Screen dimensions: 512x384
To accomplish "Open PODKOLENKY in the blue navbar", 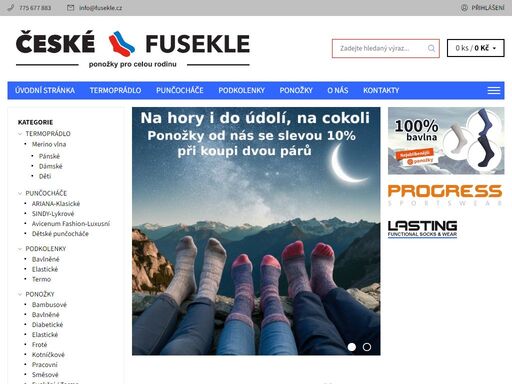I will (241, 90).
